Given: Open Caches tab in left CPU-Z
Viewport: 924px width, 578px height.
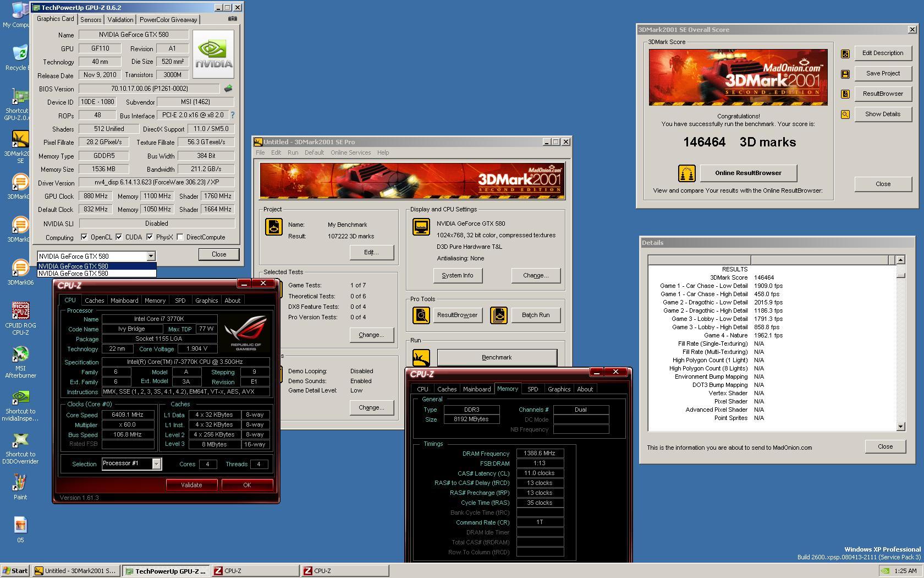Looking at the screenshot, I should (x=94, y=301).
